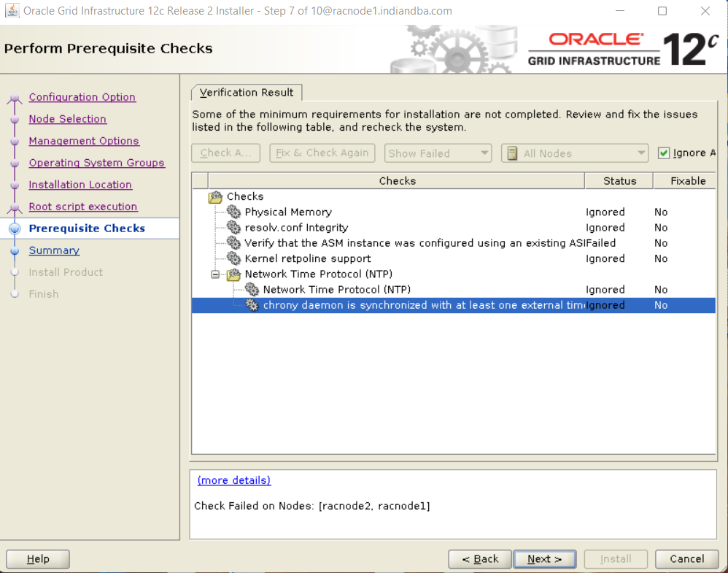Go to Installation Location step
Image resolution: width=728 pixels, height=573 pixels.
point(80,185)
